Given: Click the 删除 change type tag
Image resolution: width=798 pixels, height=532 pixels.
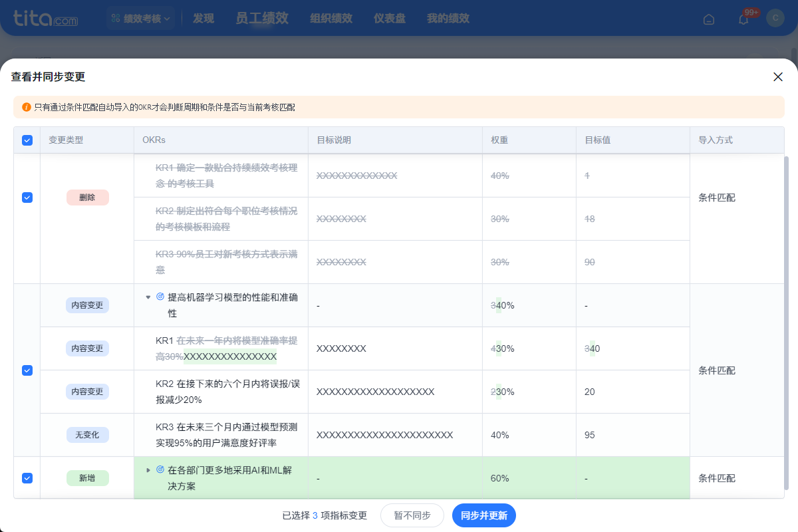Looking at the screenshot, I should tap(87, 198).
